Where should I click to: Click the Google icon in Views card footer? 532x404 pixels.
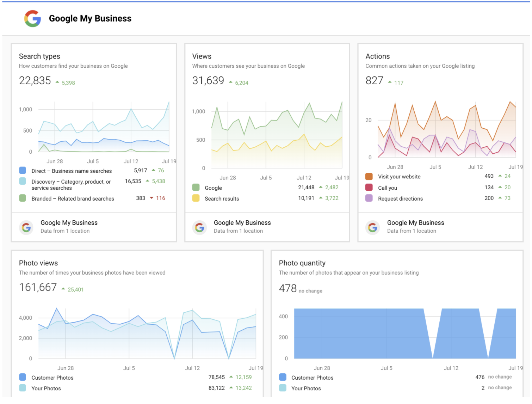coord(199,227)
